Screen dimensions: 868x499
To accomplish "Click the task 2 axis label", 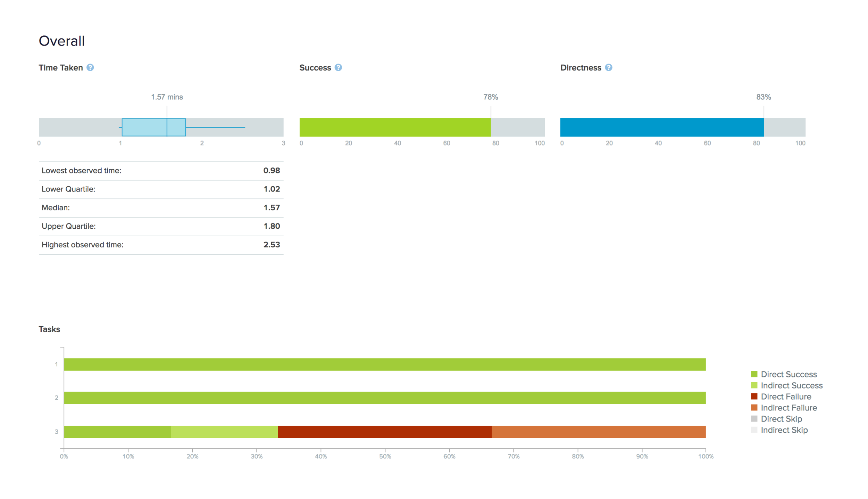I will pos(56,398).
